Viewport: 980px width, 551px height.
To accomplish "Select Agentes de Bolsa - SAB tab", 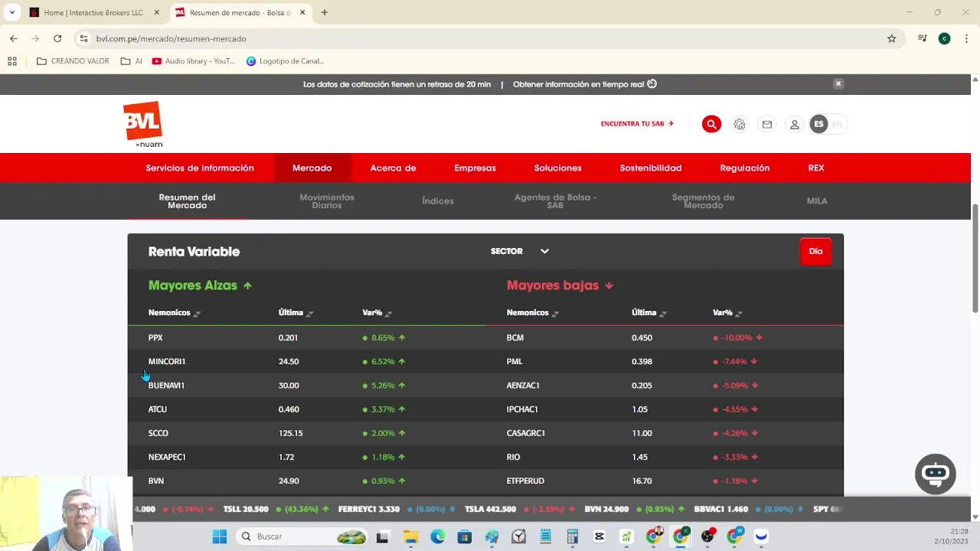I will tap(555, 201).
